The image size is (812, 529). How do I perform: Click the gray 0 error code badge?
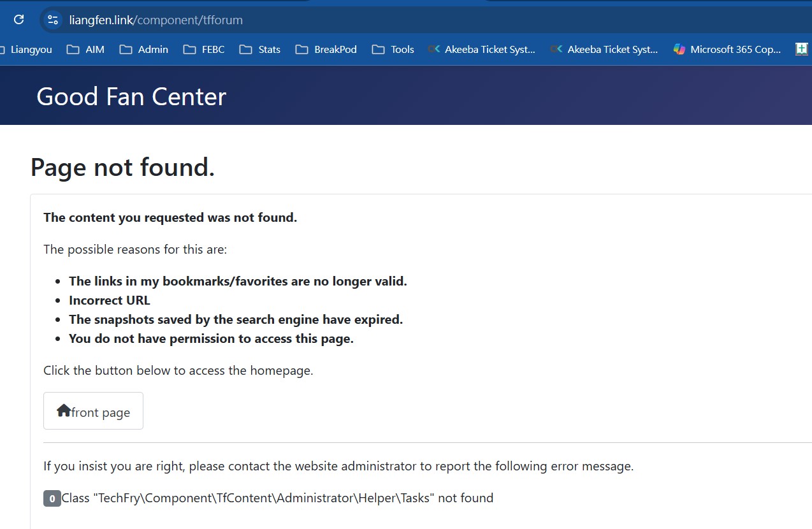click(x=52, y=498)
